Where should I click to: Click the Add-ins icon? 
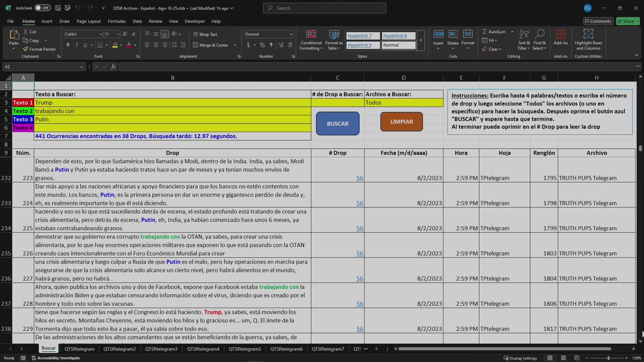(x=560, y=34)
